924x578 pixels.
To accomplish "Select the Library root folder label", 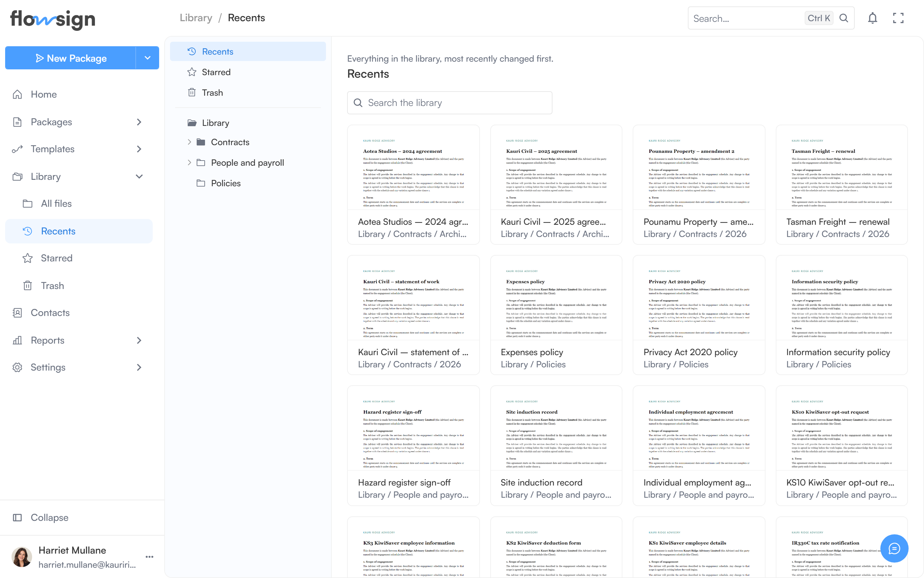I will (216, 123).
